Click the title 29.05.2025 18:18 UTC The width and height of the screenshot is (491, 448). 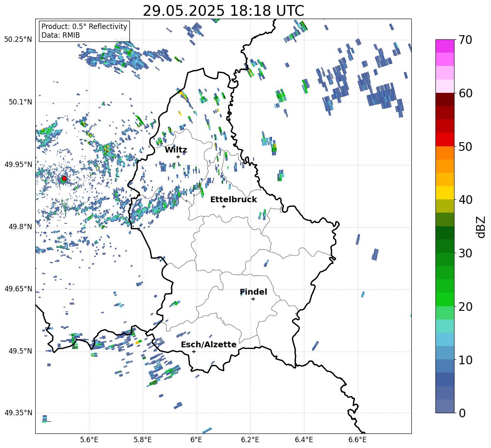224,11
